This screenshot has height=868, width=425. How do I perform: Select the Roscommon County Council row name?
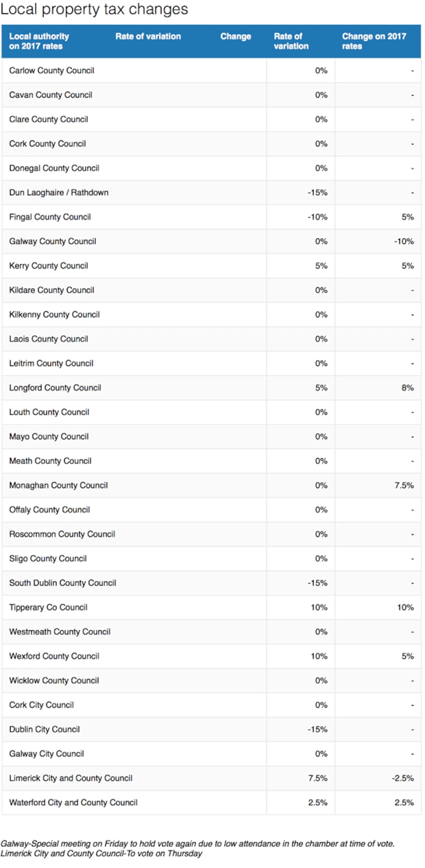(x=62, y=534)
